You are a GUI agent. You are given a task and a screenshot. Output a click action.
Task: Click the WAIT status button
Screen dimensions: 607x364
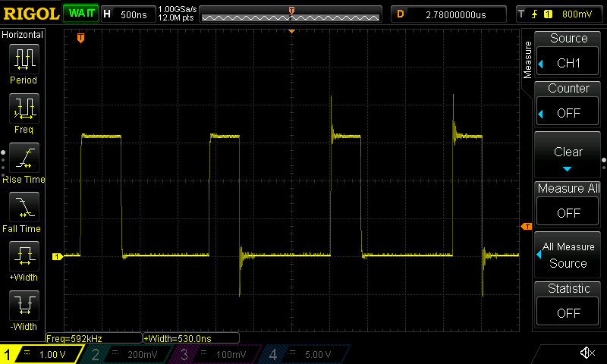tap(79, 14)
